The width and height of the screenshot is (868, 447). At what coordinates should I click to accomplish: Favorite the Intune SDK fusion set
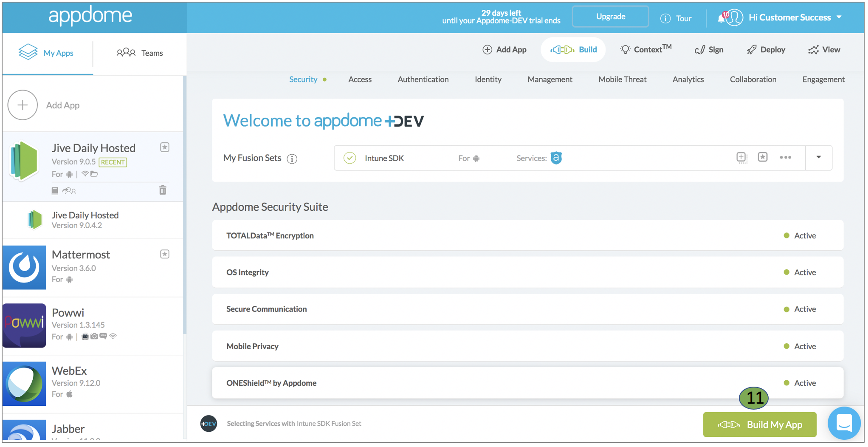(x=763, y=157)
